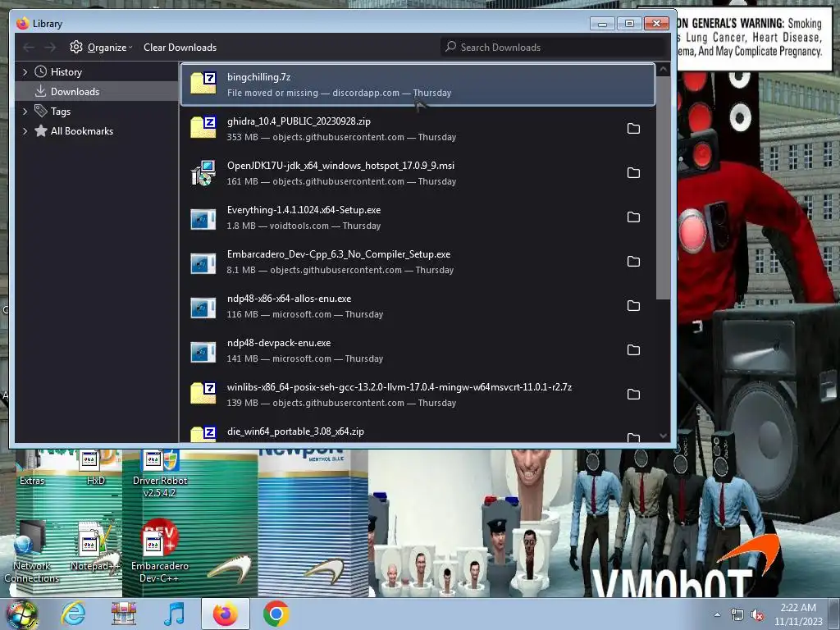Show ndp48-devpack-enu.exe in folder
Image resolution: width=840 pixels, height=630 pixels.
coord(633,349)
